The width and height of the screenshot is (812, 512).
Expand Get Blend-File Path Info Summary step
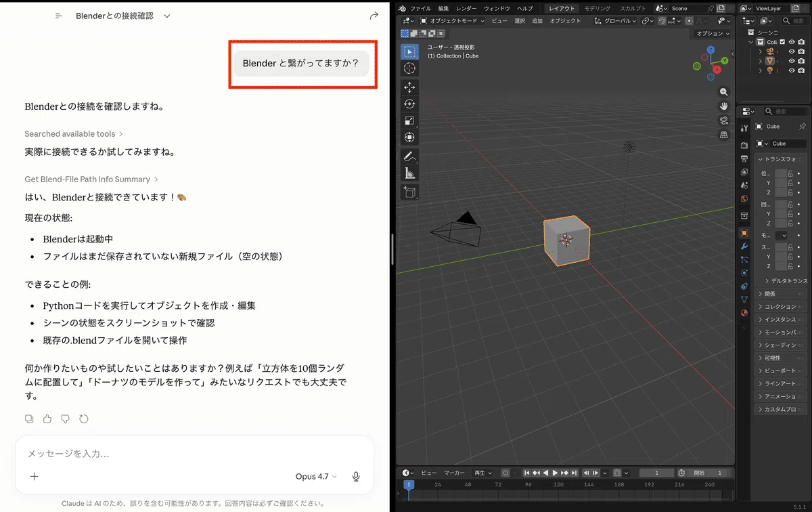point(91,179)
